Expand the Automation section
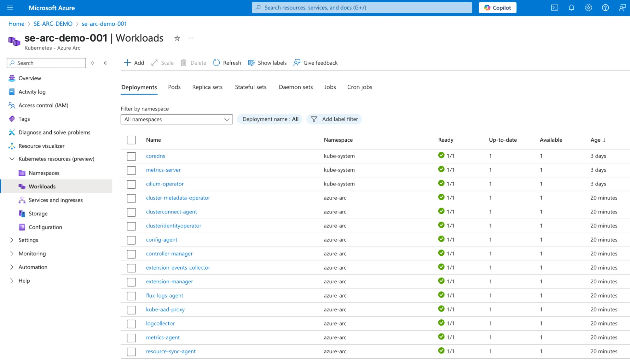The height and width of the screenshot is (364, 630). (x=12, y=267)
